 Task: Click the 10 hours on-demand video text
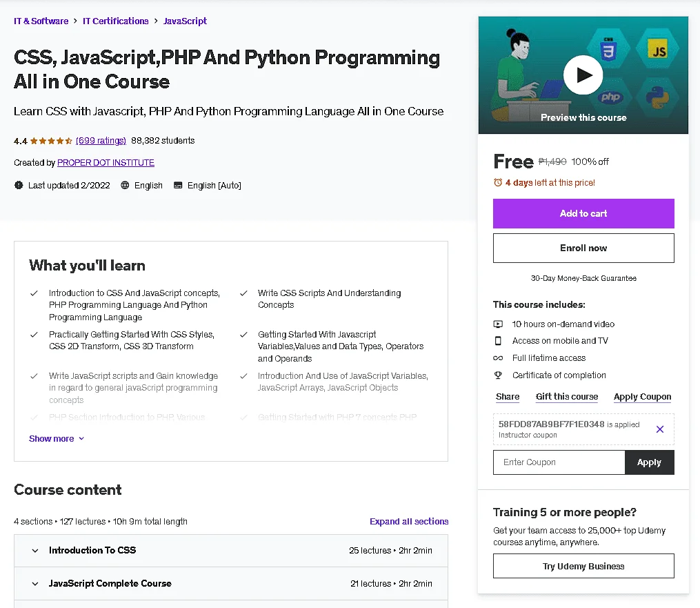(x=563, y=324)
